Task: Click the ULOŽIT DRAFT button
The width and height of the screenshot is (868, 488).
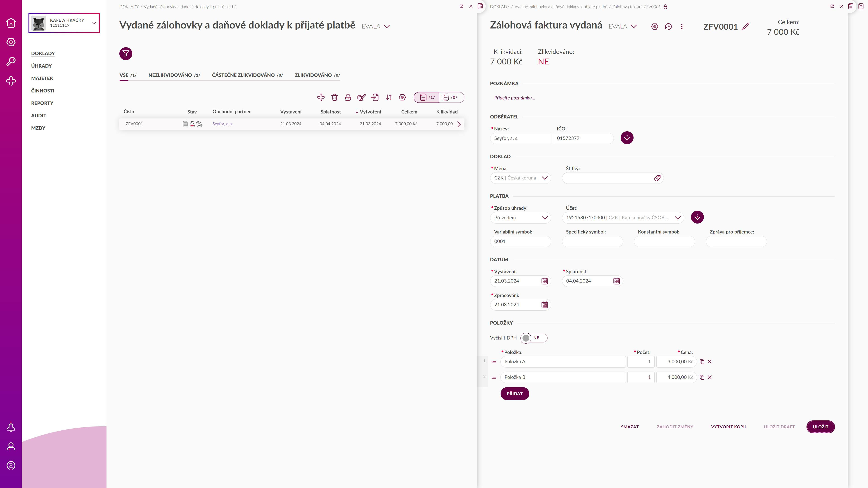Action: click(779, 427)
